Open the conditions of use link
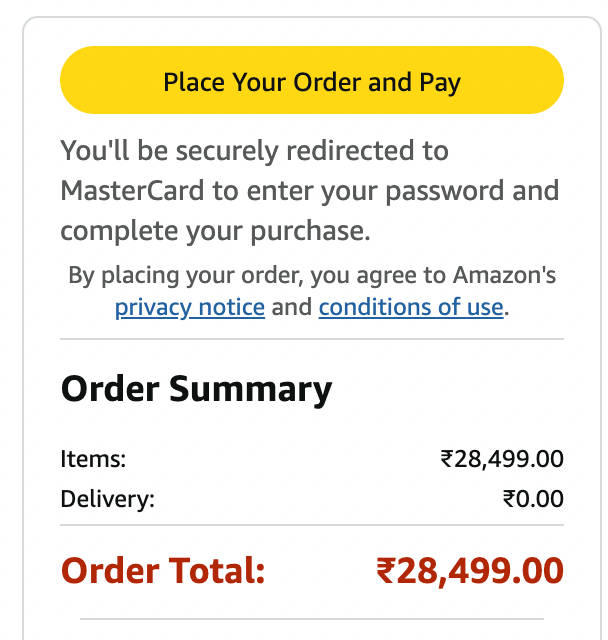The image size is (608, 640). (410, 307)
